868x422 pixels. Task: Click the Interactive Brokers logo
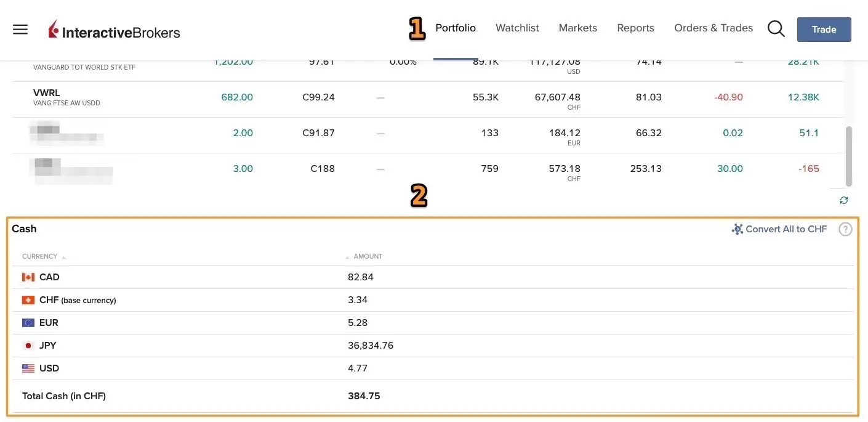pos(115,30)
